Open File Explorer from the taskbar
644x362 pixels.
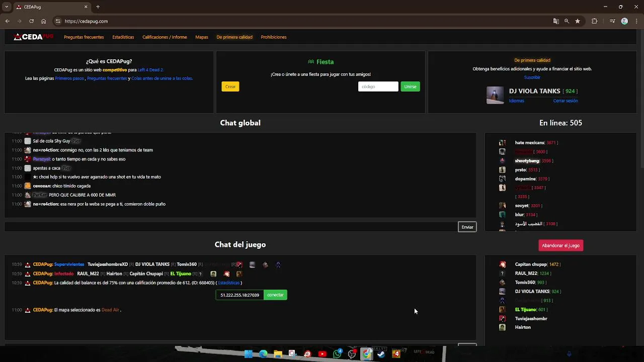278,354
